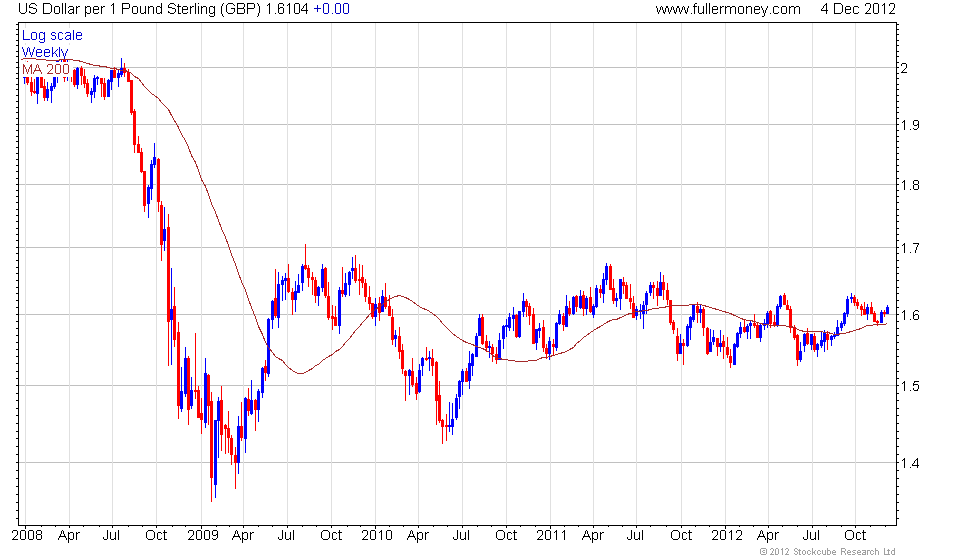Click the y-axis value 2

click(x=904, y=68)
